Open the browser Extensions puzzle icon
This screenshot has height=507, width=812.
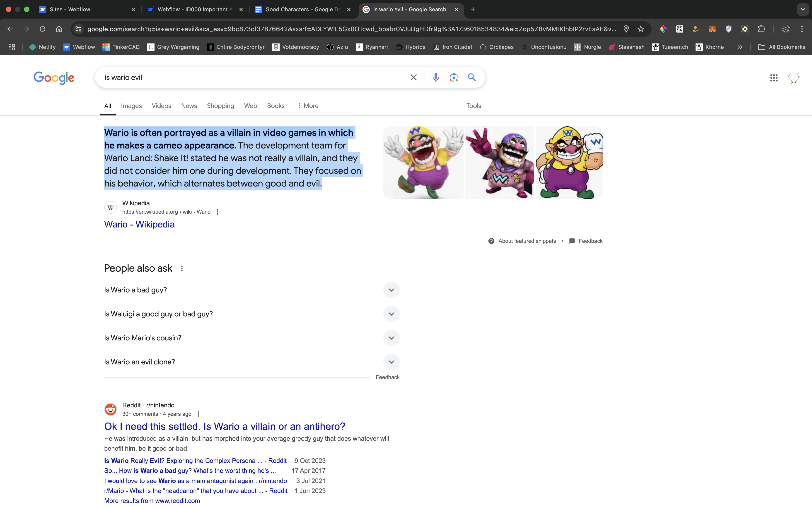coord(761,29)
